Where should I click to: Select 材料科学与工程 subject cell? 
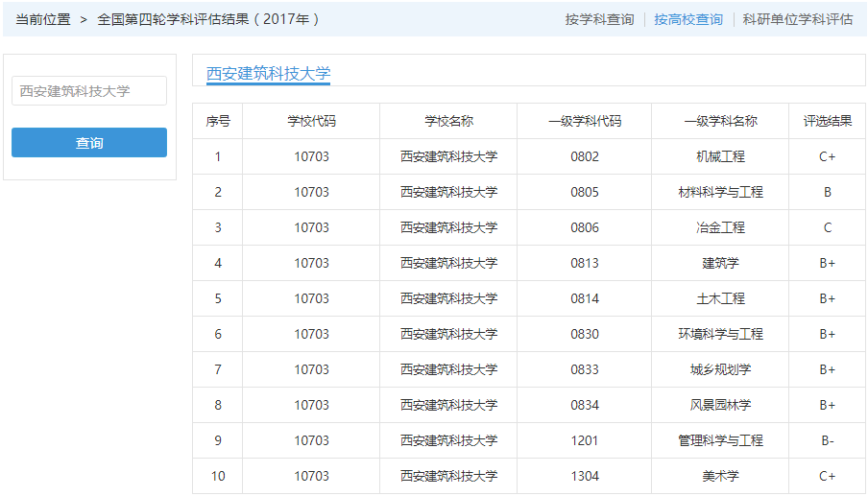click(720, 192)
